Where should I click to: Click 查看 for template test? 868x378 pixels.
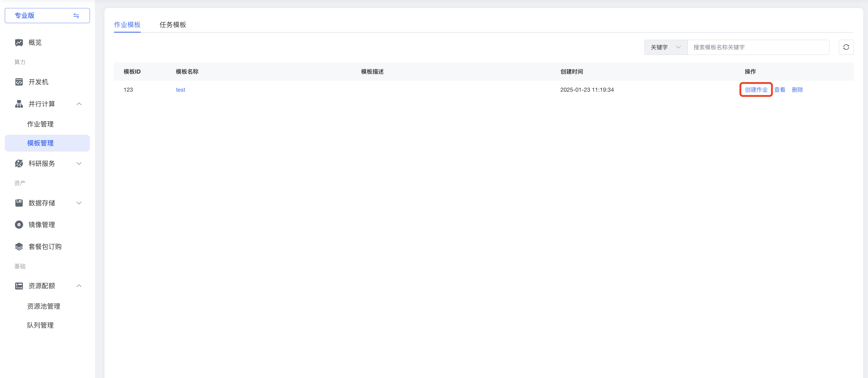[780, 90]
